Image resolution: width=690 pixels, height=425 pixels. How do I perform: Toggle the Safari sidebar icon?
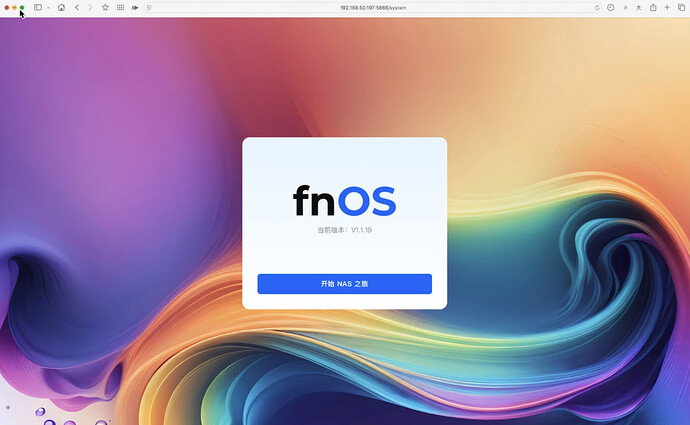(x=38, y=7)
